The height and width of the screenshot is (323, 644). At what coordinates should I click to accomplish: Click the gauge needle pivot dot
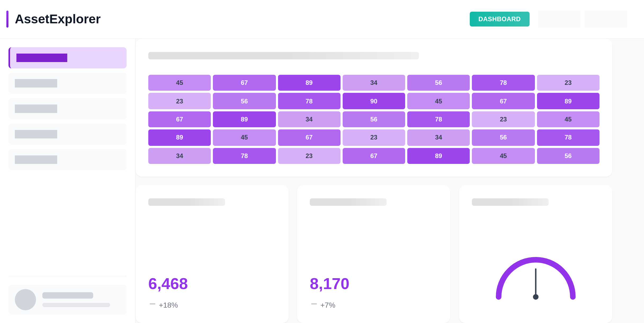click(x=536, y=297)
